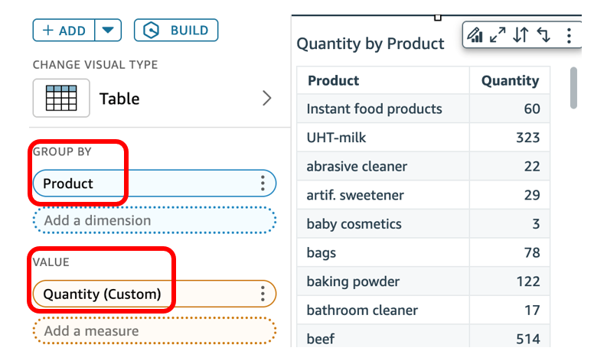594x364 pixels.
Task: Click the Add a measure field
Action: (x=154, y=331)
